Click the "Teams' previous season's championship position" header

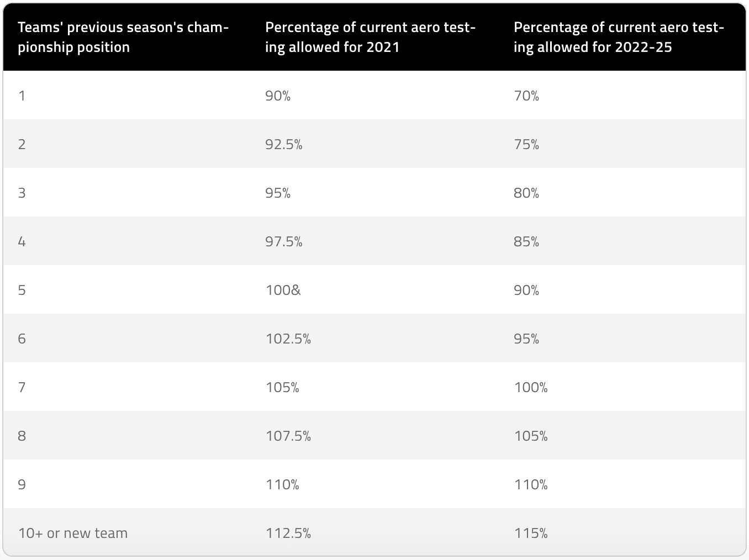point(123,37)
